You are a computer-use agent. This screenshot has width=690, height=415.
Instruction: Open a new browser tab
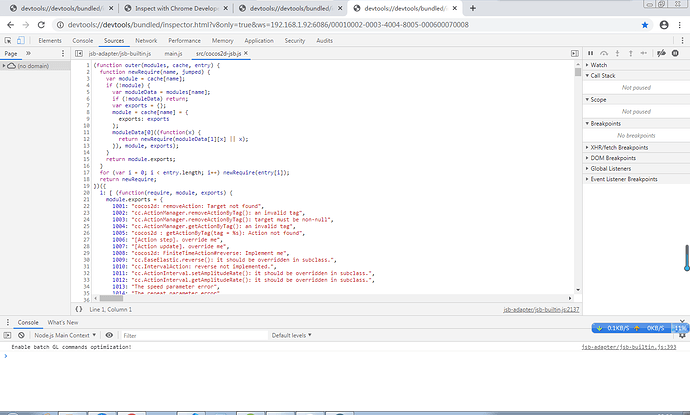click(473, 8)
